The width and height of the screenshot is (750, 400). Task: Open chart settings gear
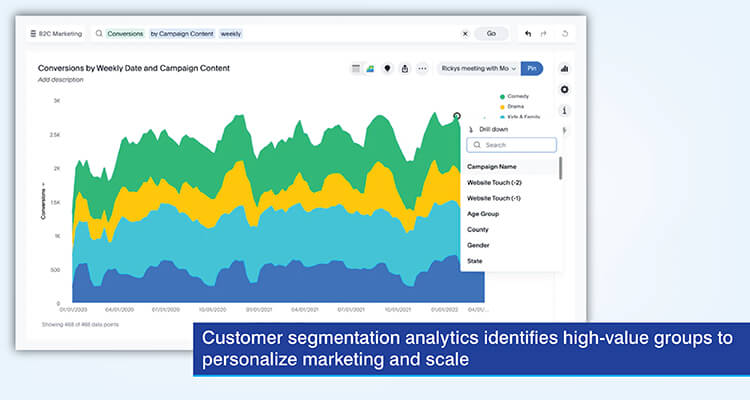[x=564, y=89]
